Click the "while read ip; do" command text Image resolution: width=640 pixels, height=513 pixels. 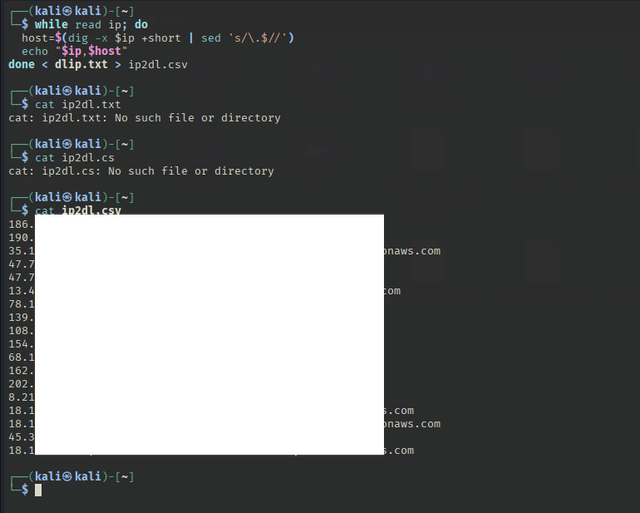coord(91,24)
